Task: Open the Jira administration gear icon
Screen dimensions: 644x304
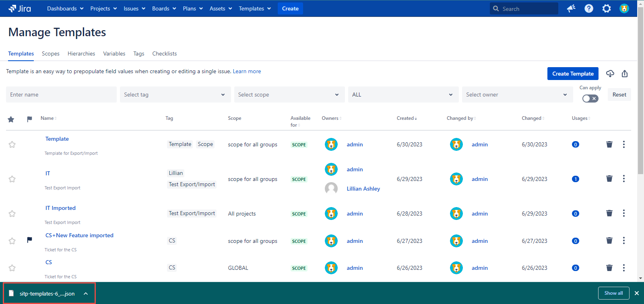Action: 607,8
